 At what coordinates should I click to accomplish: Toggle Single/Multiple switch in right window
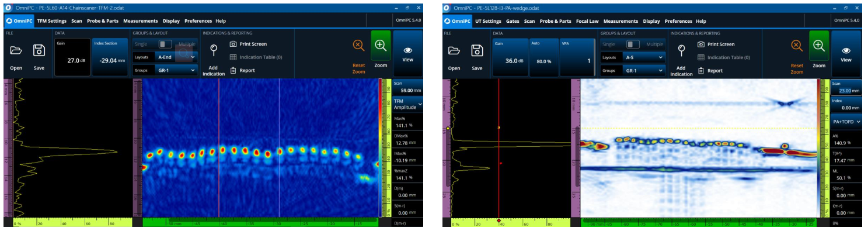click(x=633, y=44)
